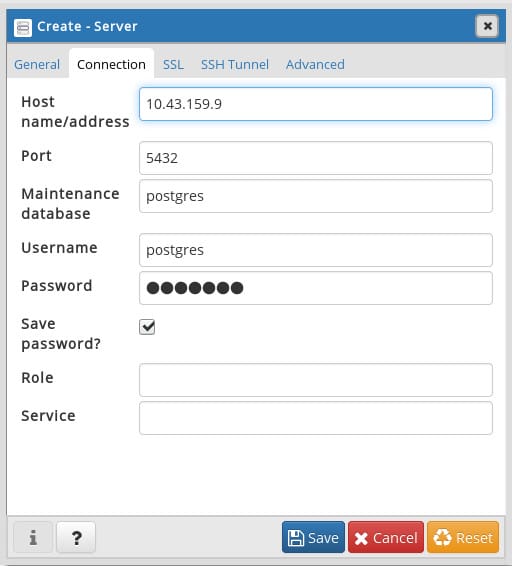512x566 pixels.
Task: Close the Create - Server dialog
Action: coord(487,26)
